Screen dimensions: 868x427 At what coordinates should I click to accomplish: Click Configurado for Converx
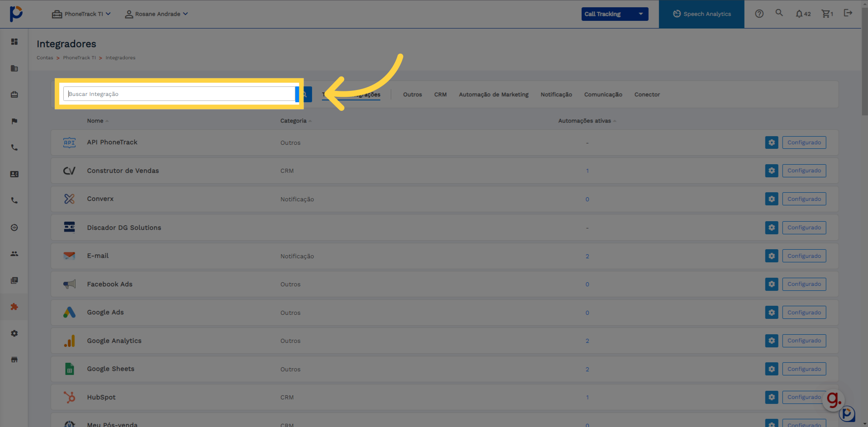(804, 199)
